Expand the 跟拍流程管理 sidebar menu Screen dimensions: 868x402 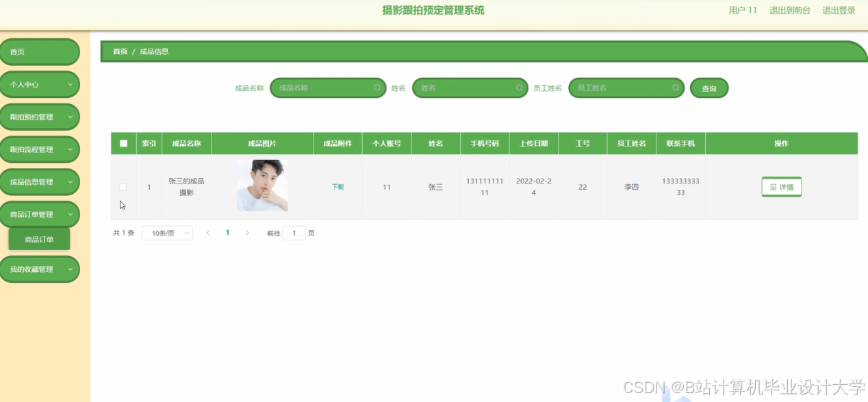tap(40, 149)
